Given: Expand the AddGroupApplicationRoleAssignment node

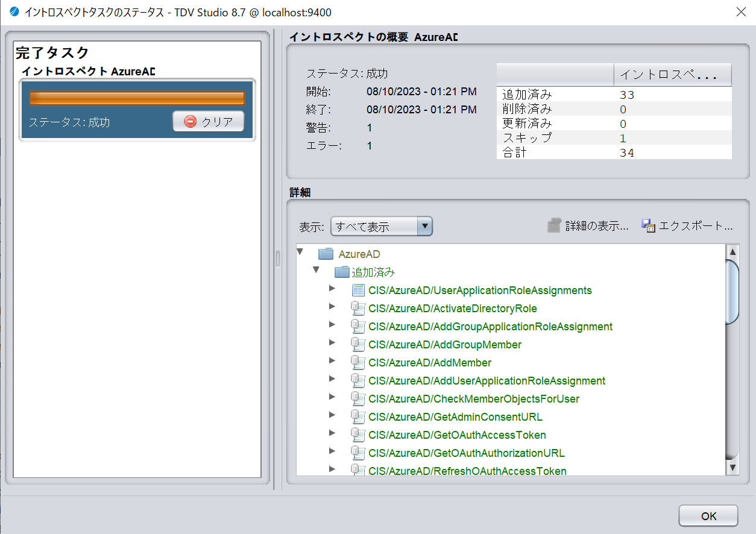Looking at the screenshot, I should (x=332, y=324).
